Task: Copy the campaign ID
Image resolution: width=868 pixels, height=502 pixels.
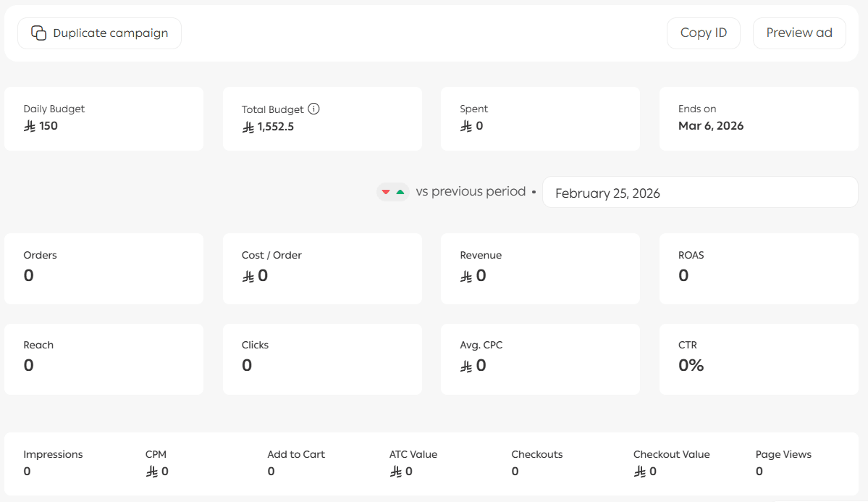Action: 703,33
